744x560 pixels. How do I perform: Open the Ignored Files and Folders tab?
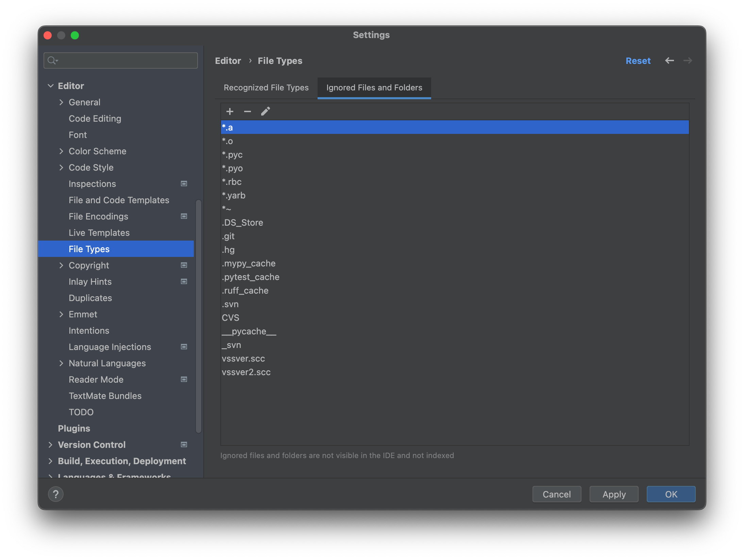tap(374, 87)
